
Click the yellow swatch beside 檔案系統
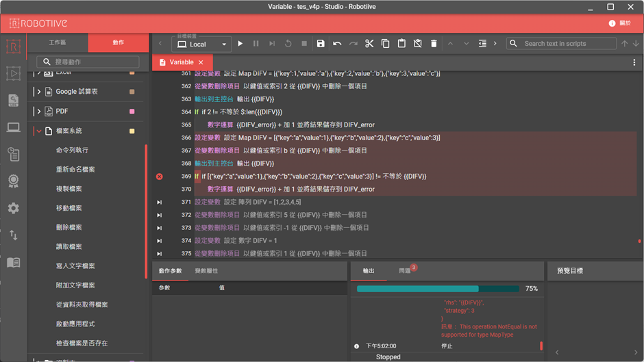pos(132,131)
